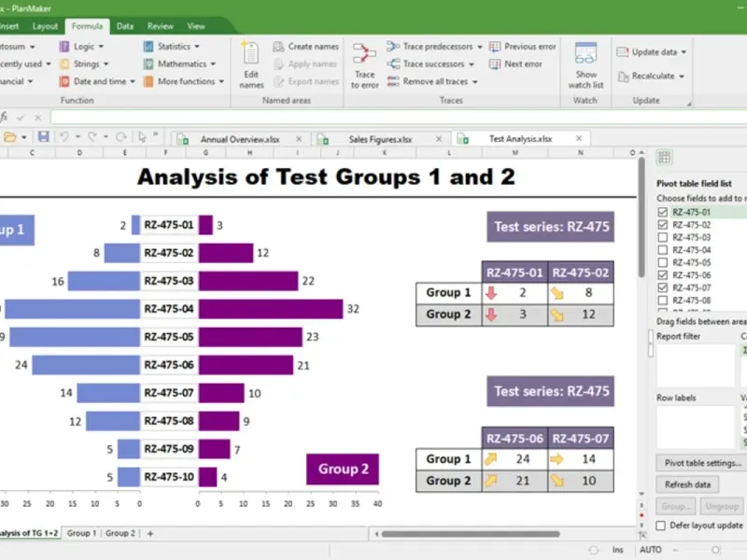Open the View ribbon tab
The height and width of the screenshot is (560, 747).
point(196,26)
